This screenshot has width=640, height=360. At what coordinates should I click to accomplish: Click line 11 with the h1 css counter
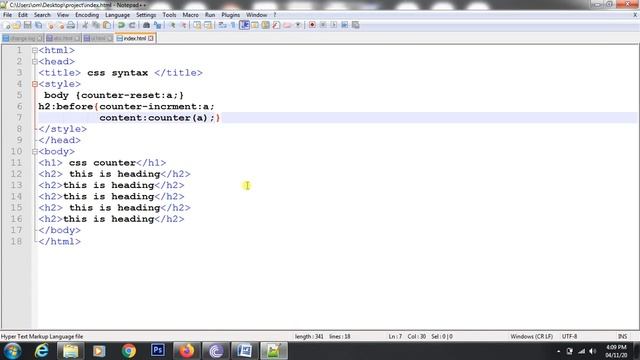[102, 163]
